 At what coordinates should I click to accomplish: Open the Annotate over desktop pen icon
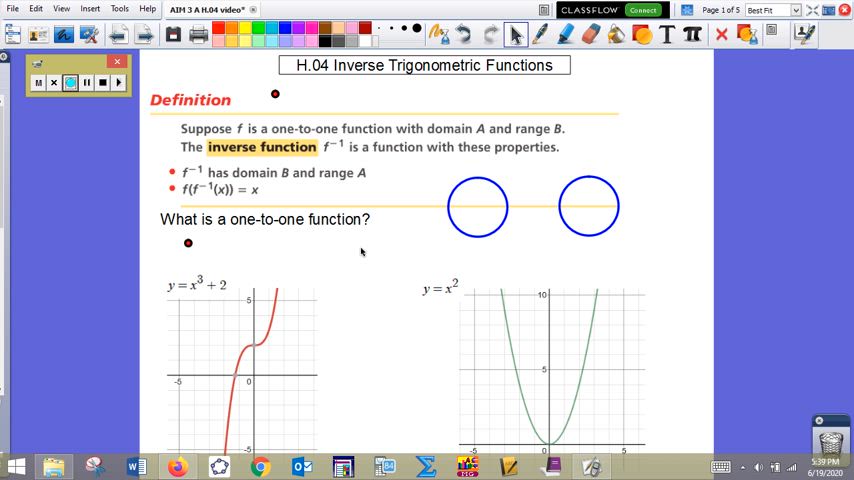click(x=804, y=34)
